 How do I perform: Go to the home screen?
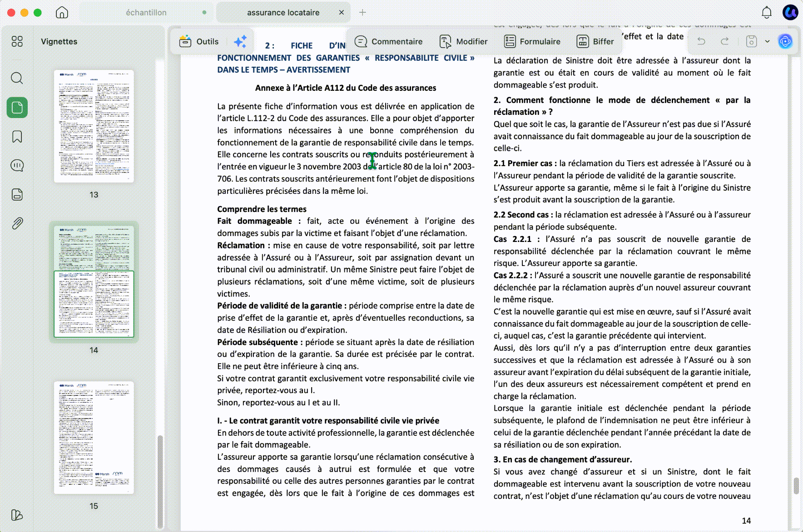click(x=62, y=12)
